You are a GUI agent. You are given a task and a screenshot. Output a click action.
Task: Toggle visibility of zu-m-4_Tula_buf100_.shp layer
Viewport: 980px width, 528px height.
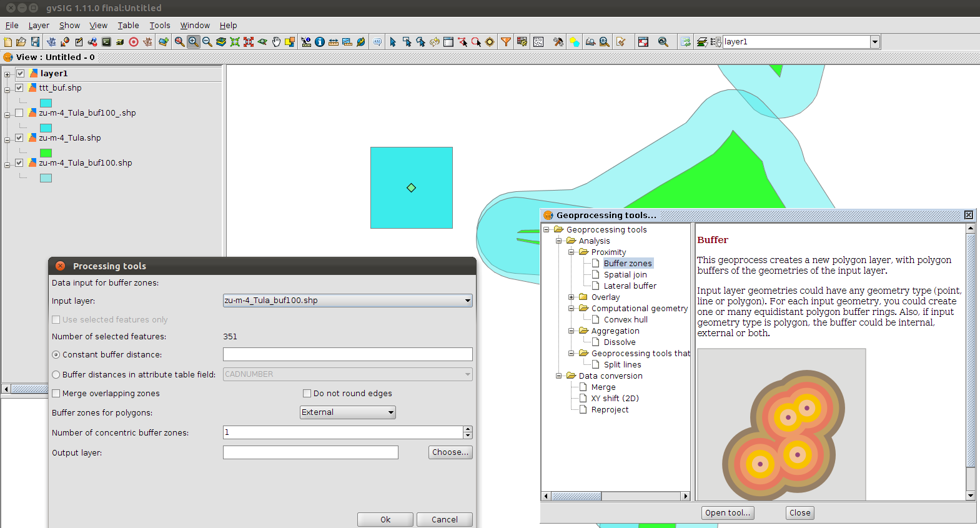coord(19,113)
